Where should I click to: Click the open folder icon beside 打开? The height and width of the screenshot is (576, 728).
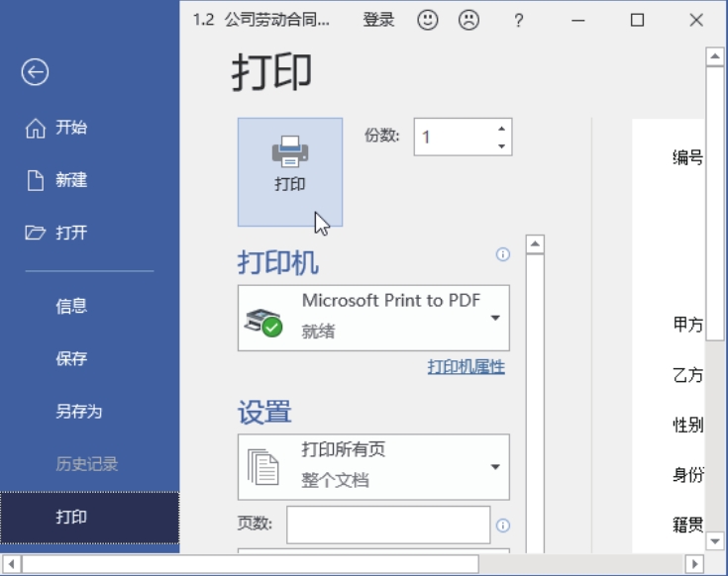click(x=36, y=233)
